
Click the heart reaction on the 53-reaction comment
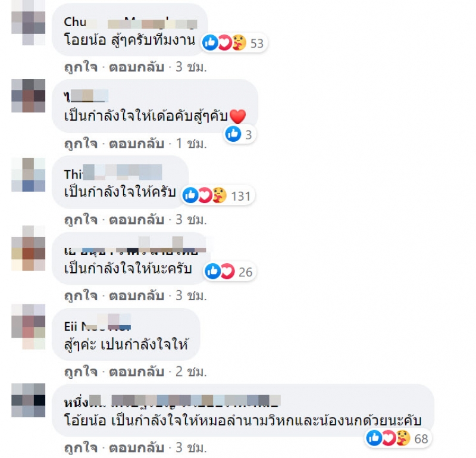click(x=224, y=43)
